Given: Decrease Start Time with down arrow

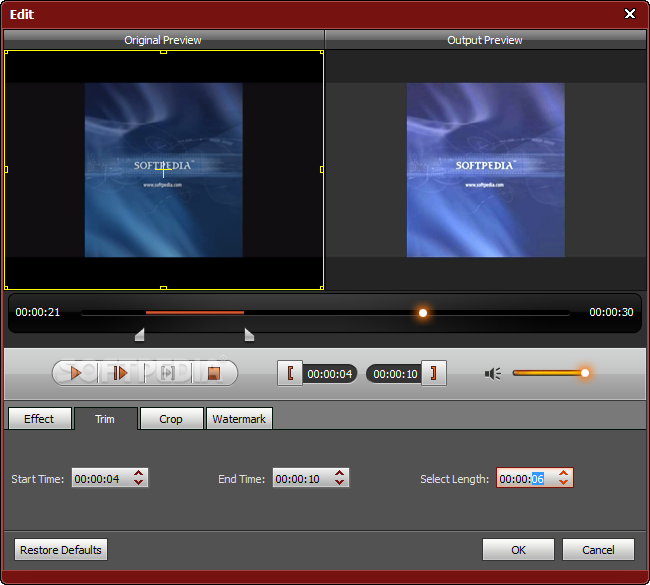Looking at the screenshot, I should coord(138,482).
